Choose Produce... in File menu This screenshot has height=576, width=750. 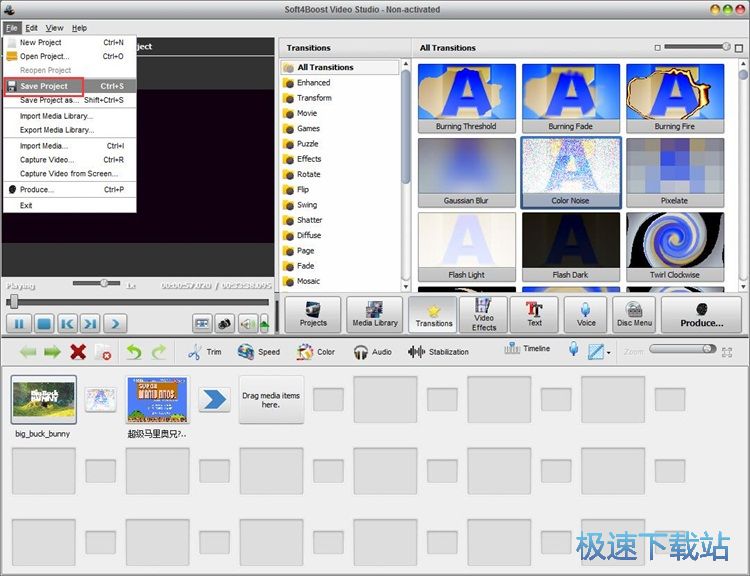coord(70,189)
